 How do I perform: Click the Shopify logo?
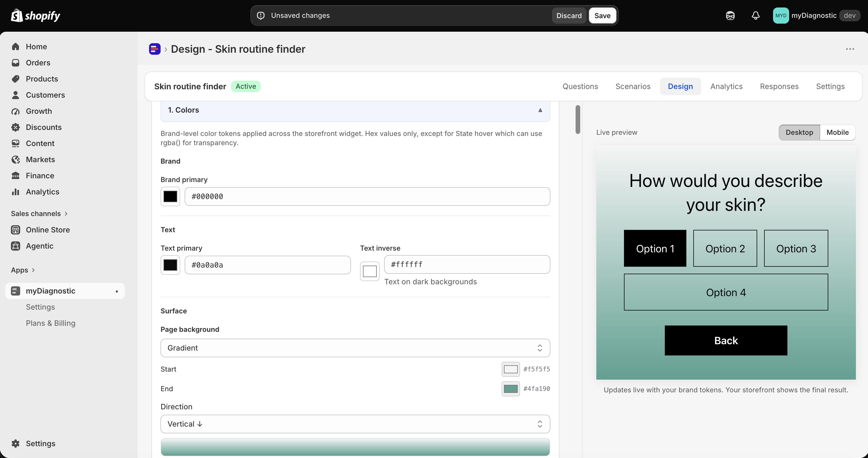click(35, 16)
